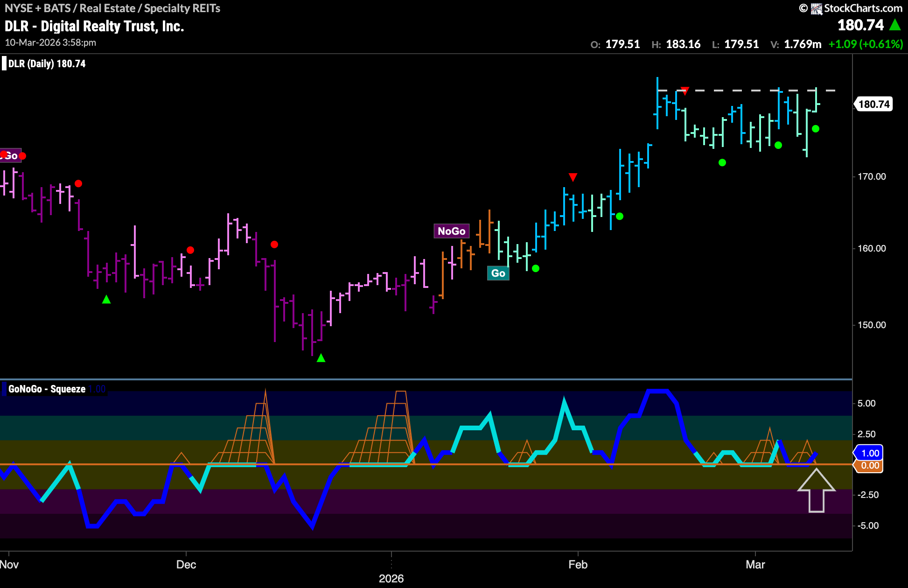Click the red dot in mid-December near 161
The height and width of the screenshot is (588, 908).
[x=274, y=245]
